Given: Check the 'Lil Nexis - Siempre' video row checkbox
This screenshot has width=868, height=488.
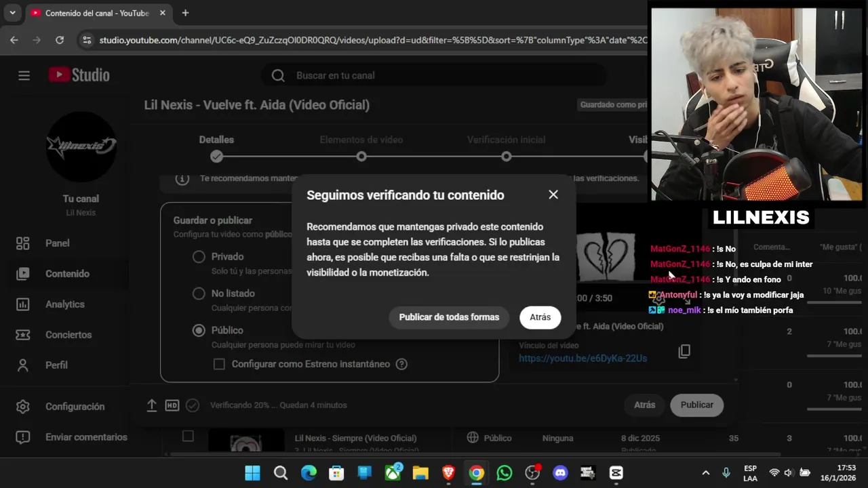Looking at the screenshot, I should coord(188,436).
